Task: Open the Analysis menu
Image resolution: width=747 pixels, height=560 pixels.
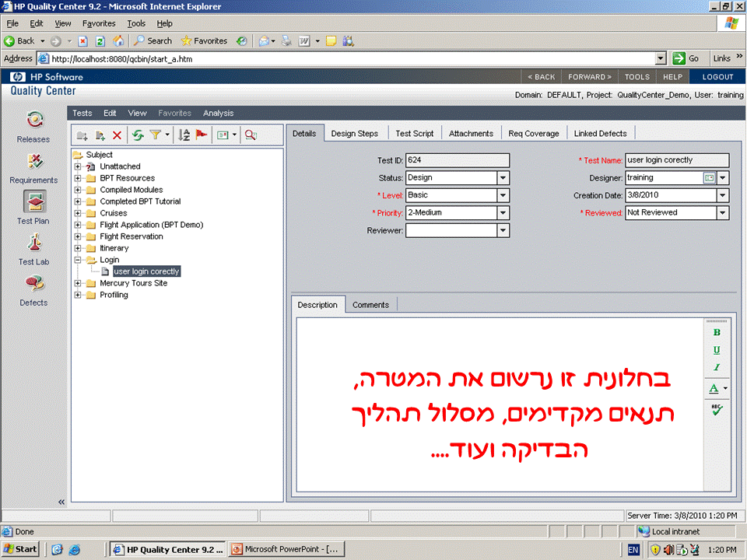Action: [x=218, y=114]
